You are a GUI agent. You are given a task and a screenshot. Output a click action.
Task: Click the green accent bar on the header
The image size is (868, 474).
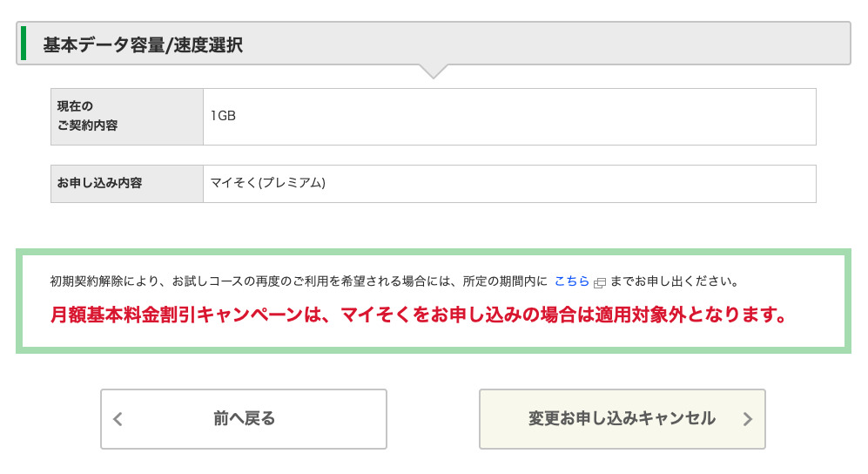[x=24, y=44]
